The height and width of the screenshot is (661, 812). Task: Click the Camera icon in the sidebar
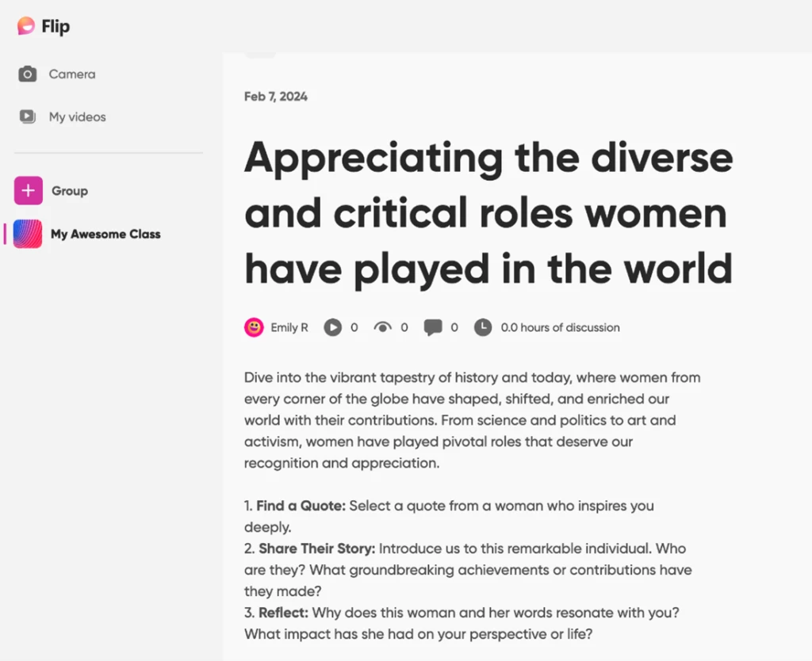(x=28, y=75)
